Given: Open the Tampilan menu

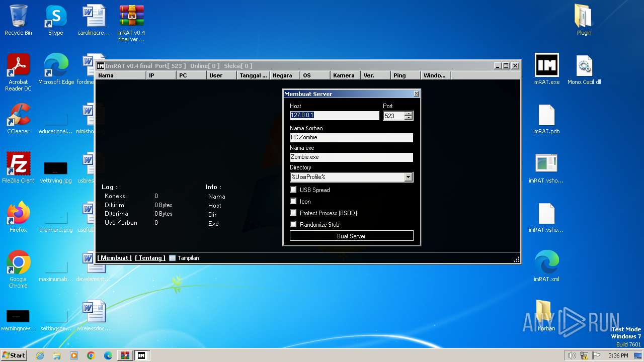Looking at the screenshot, I should click(x=184, y=258).
